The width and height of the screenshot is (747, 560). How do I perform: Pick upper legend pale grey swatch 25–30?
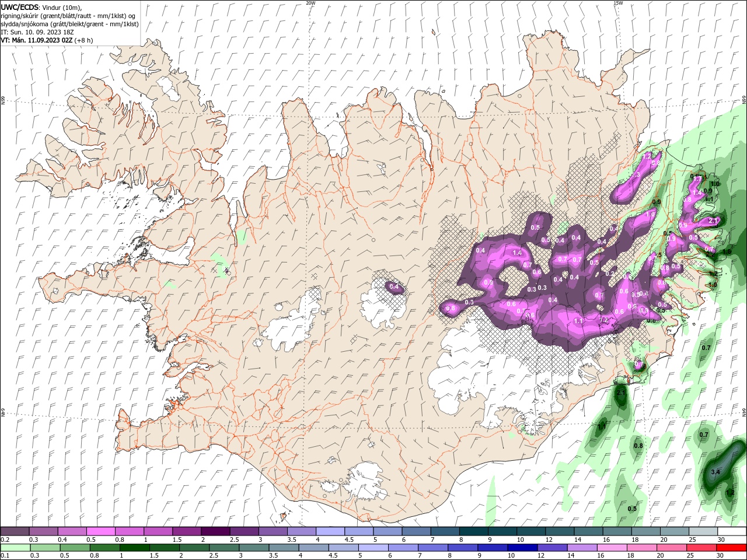pyautogui.click(x=703, y=531)
